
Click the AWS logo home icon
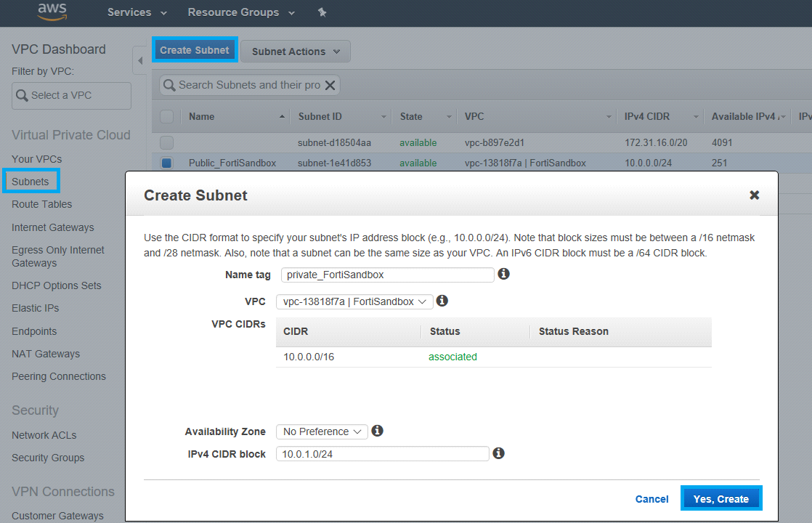(52, 10)
